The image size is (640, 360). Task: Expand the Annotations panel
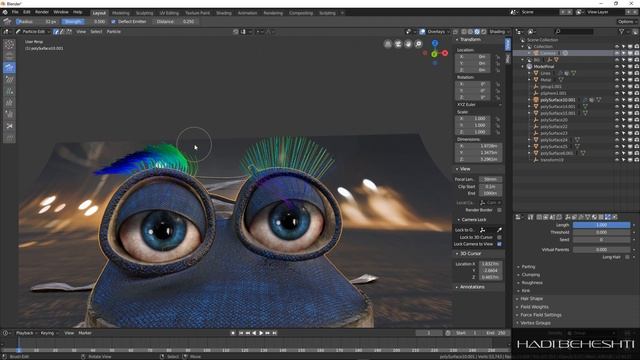point(472,287)
